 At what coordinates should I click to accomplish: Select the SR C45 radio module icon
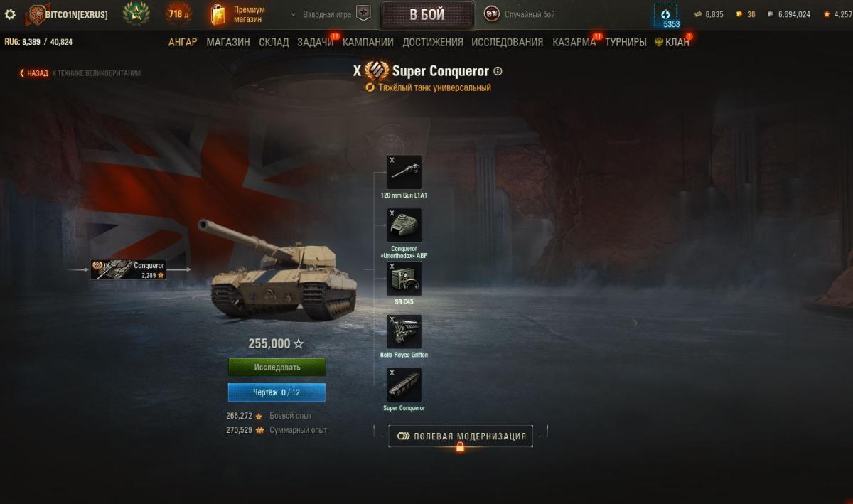(404, 279)
